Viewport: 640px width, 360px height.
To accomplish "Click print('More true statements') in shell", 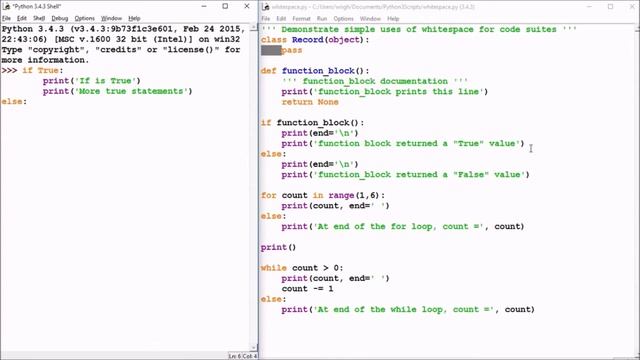I will tap(118, 91).
